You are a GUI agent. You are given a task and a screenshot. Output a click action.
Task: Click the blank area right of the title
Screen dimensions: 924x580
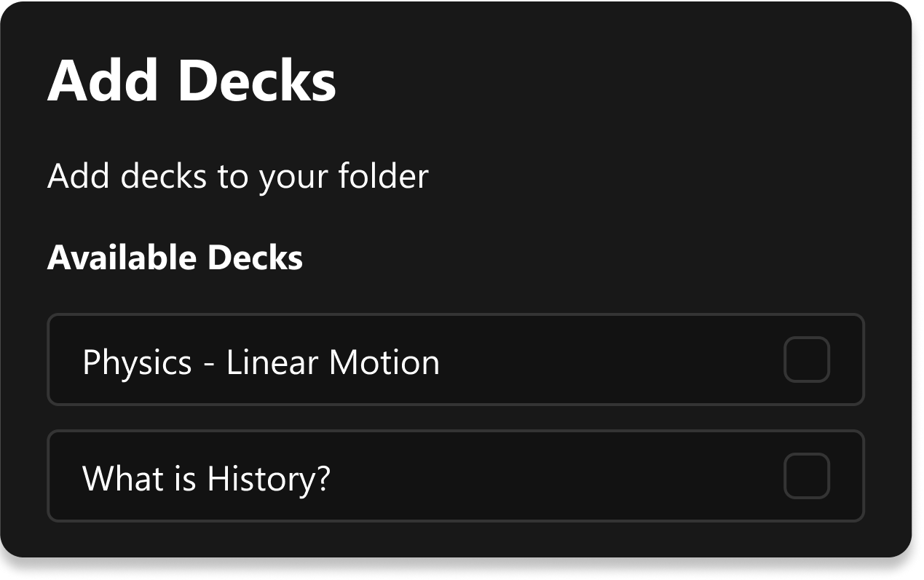pyautogui.click(x=619, y=80)
